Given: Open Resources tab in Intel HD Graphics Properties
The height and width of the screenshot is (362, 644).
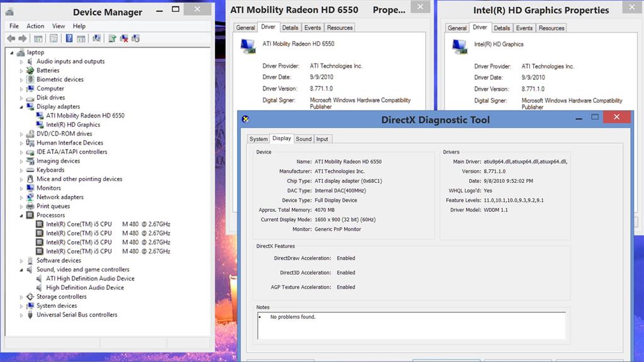Looking at the screenshot, I should [551, 28].
